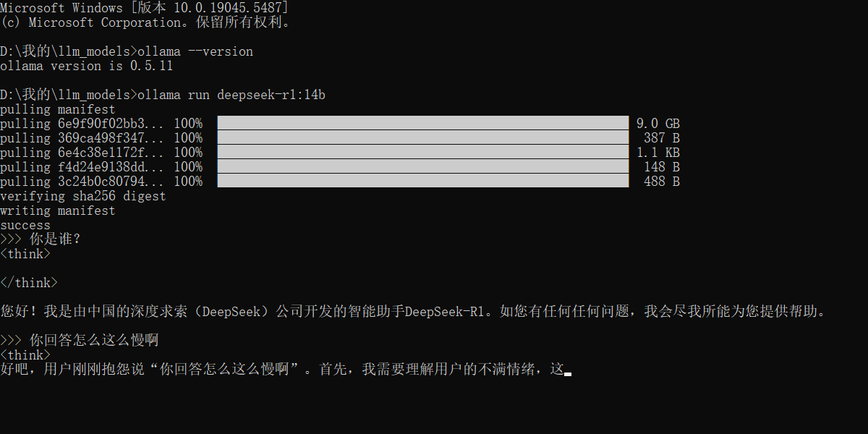The height and width of the screenshot is (434, 868).
Task: Click the 'ollama --version' command text
Action: point(195,51)
